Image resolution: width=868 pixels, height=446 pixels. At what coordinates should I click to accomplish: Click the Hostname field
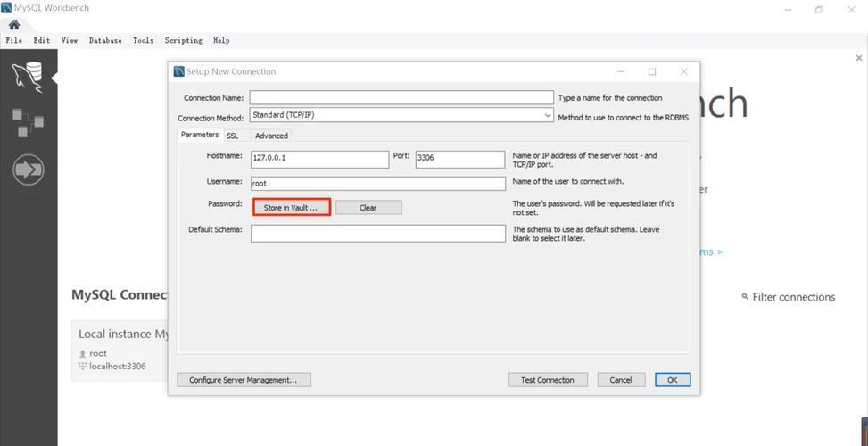tap(320, 160)
